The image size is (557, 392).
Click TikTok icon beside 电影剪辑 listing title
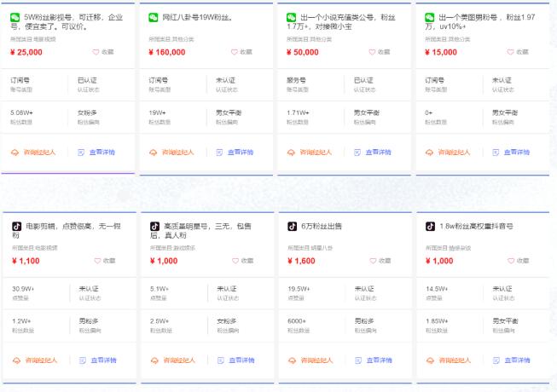(16, 227)
